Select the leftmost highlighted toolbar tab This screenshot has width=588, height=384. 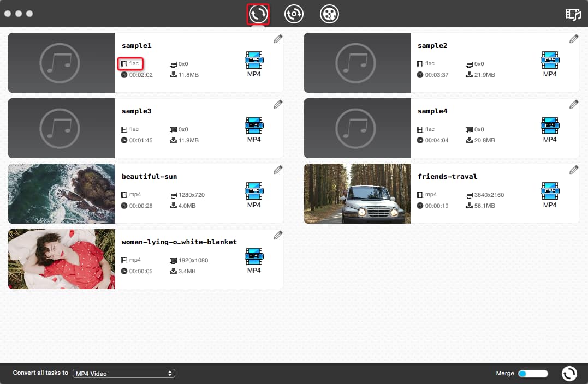258,14
